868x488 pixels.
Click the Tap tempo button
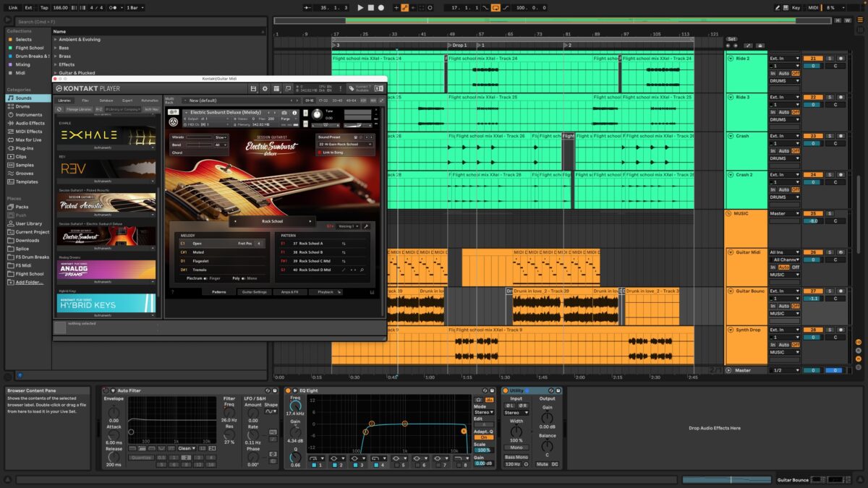pyautogui.click(x=44, y=7)
